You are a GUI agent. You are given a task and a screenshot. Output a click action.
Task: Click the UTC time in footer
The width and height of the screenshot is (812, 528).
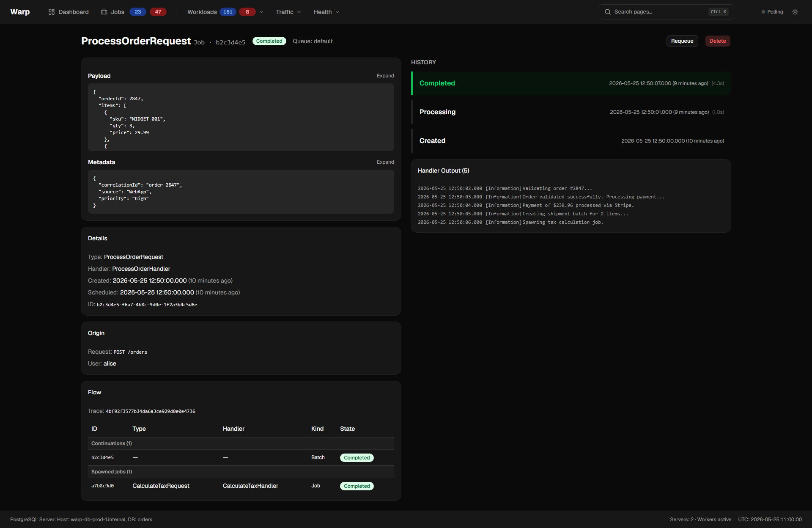pos(770,520)
